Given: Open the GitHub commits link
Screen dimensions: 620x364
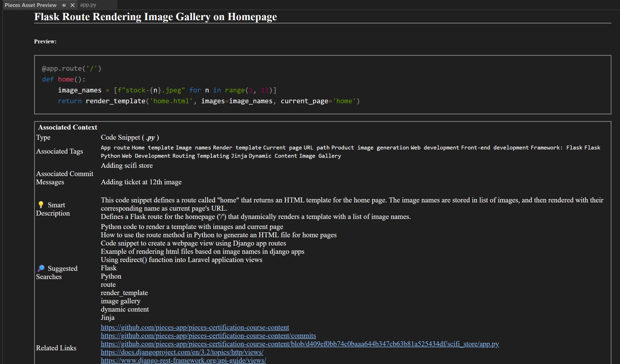Looking at the screenshot, I should pos(208,335).
